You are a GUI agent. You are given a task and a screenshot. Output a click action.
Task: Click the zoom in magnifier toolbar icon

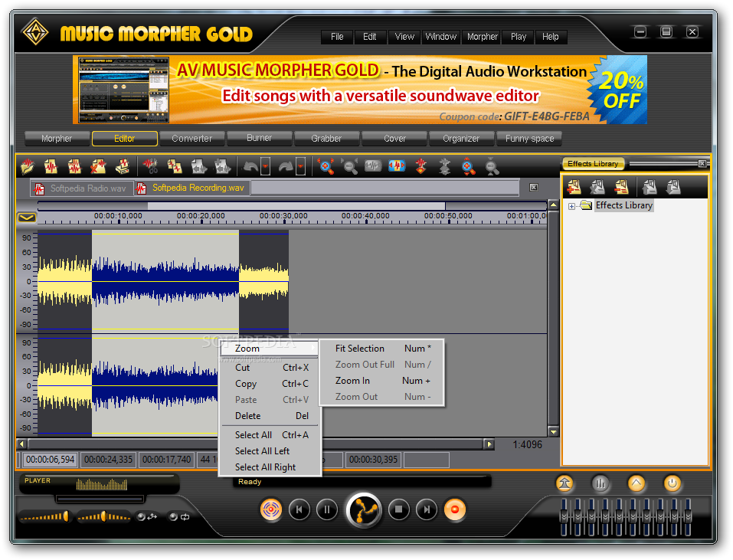click(326, 166)
